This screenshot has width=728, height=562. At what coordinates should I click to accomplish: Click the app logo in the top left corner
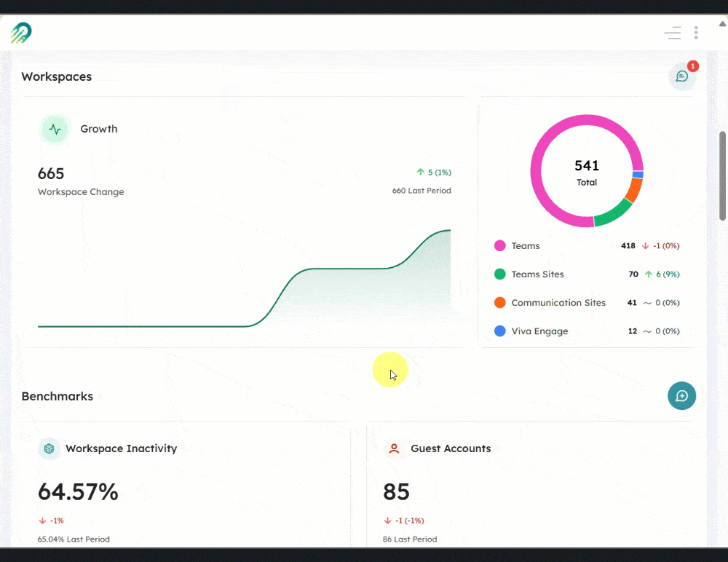[20, 33]
